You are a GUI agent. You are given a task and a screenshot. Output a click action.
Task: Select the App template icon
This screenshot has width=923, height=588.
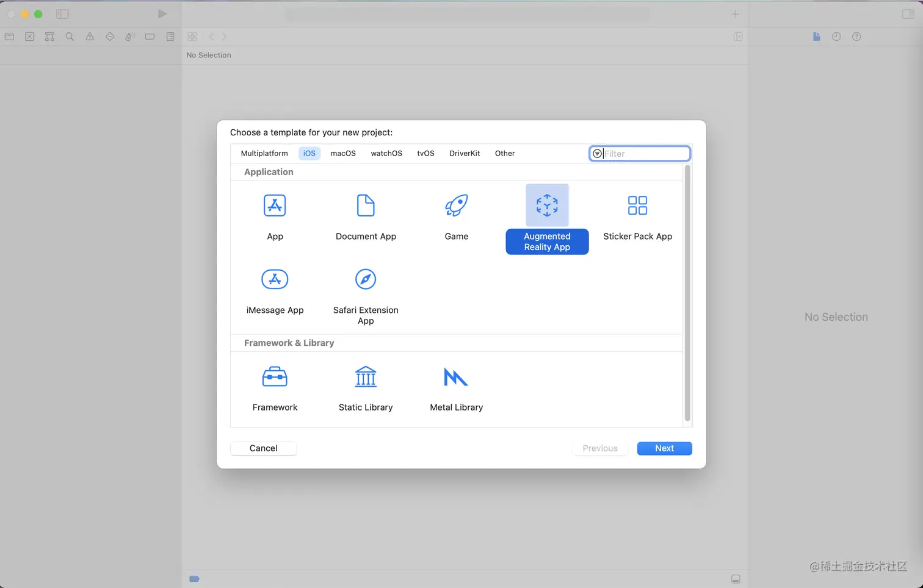(275, 206)
